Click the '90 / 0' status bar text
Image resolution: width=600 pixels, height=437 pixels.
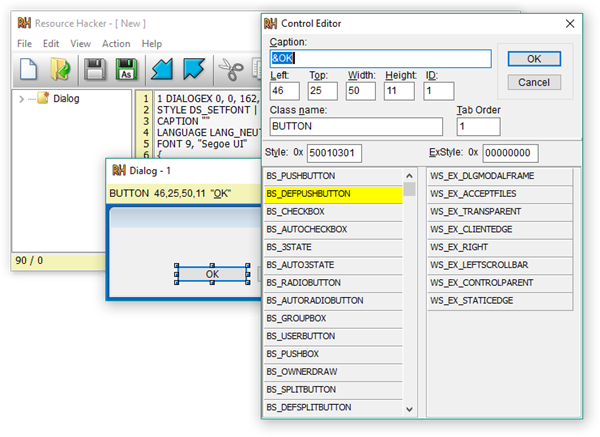click(x=29, y=261)
